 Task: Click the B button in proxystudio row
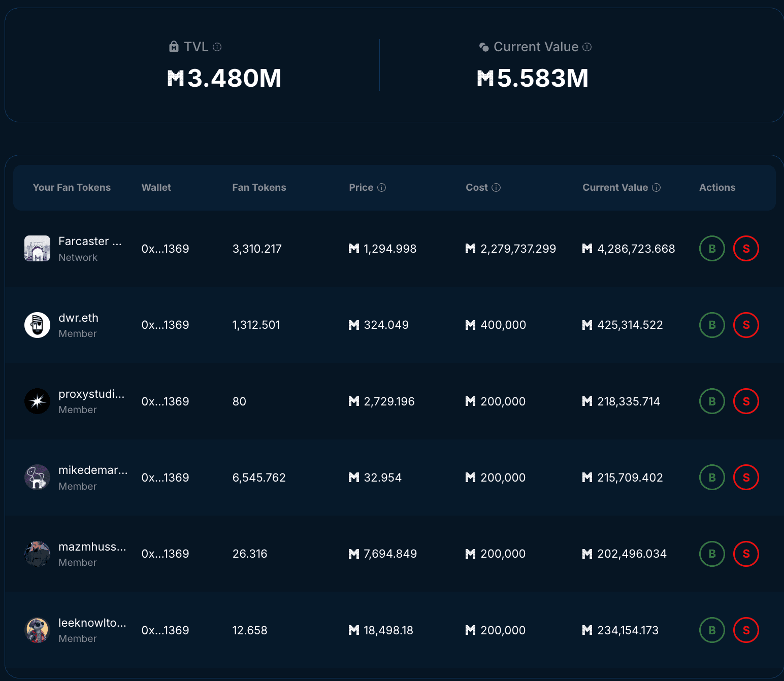pos(712,401)
